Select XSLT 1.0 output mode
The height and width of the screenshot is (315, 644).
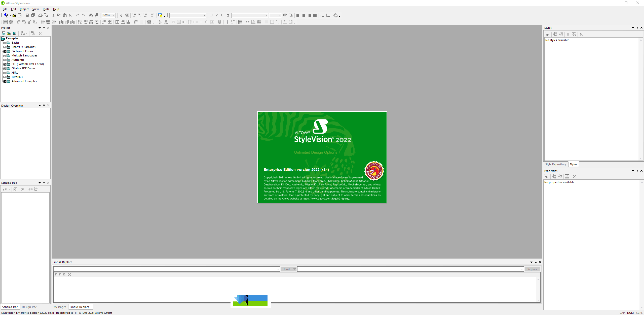click(x=134, y=15)
